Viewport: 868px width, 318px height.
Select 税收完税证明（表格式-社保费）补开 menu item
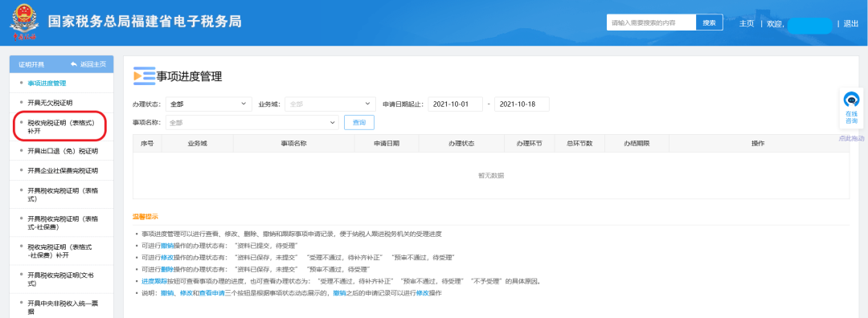pos(59,251)
